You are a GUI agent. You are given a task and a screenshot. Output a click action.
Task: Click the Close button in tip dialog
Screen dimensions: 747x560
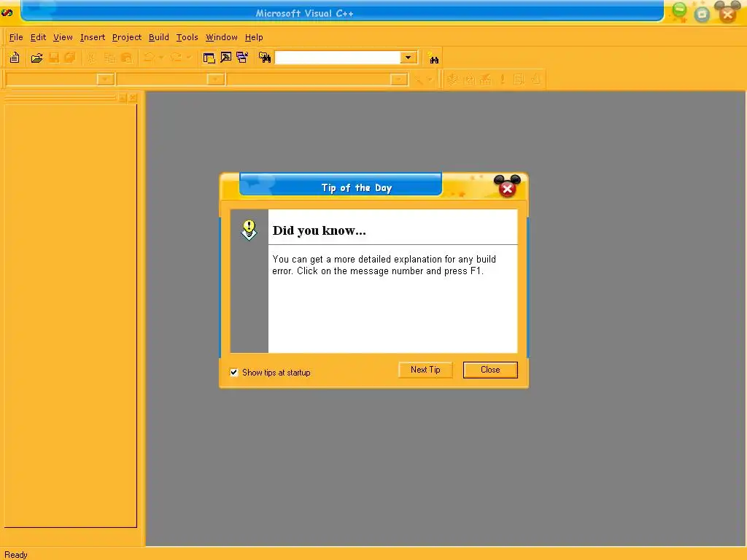(x=490, y=370)
